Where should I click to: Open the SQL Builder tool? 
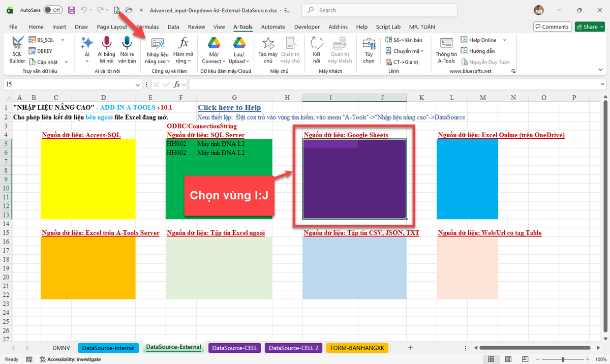tap(17, 50)
